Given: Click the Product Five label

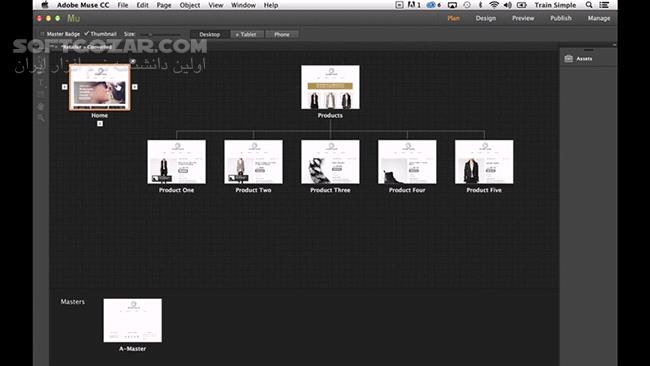Looking at the screenshot, I should point(484,190).
